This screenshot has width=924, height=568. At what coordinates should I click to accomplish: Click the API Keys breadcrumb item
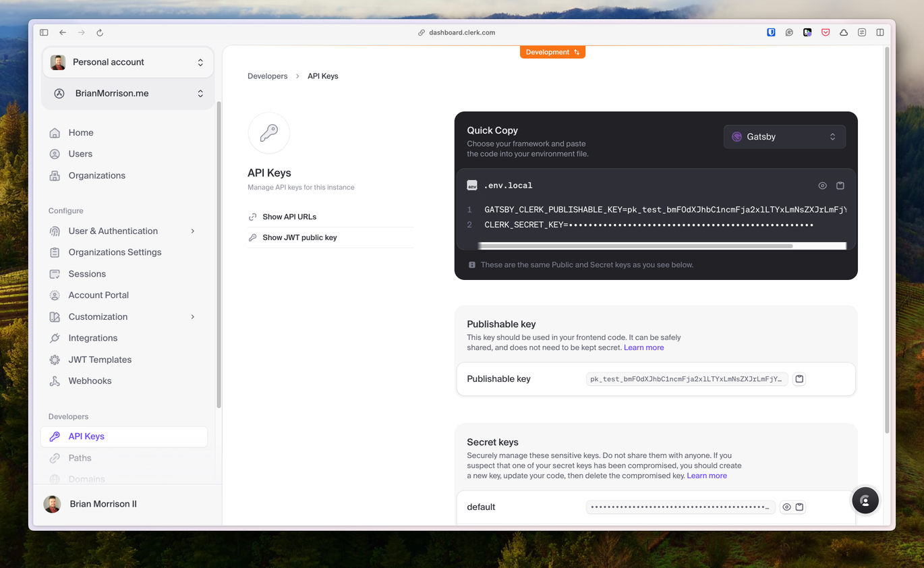(x=323, y=76)
